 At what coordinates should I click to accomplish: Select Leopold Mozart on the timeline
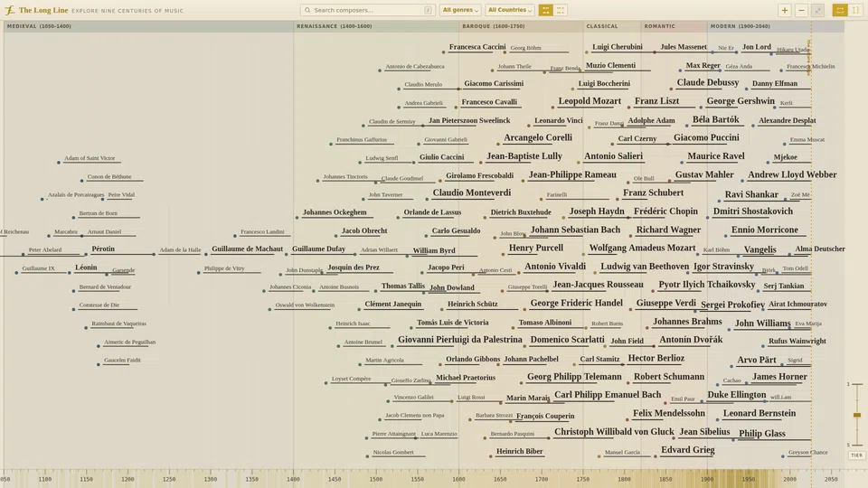[590, 100]
